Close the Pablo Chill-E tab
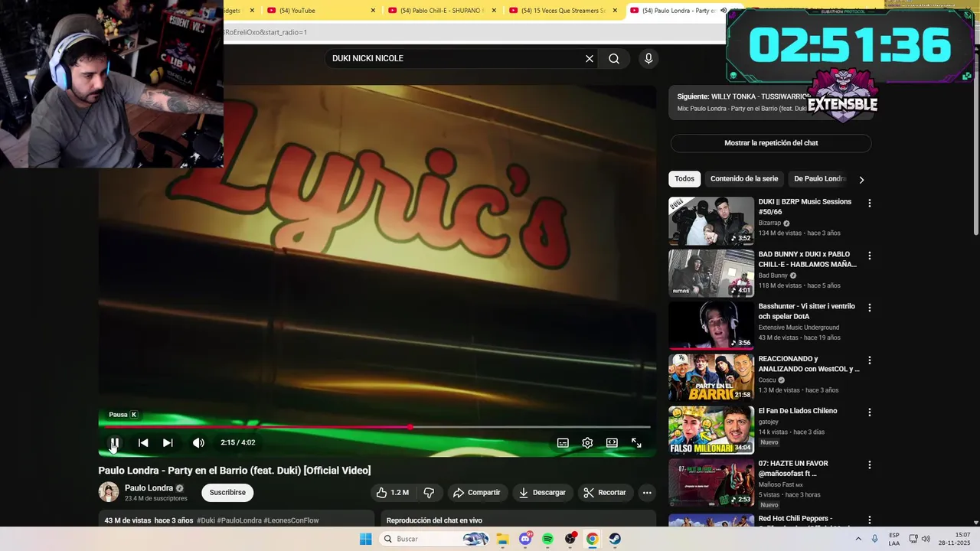 [x=494, y=11]
